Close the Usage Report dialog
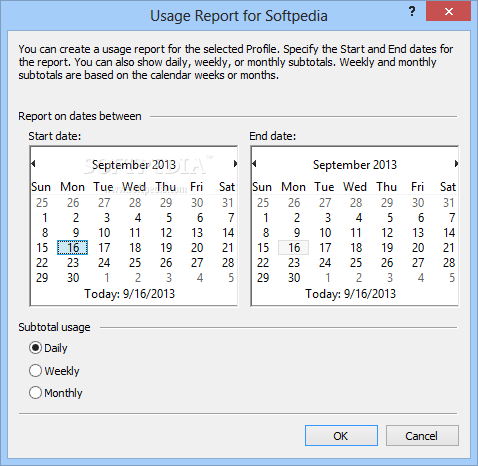Screen dimensions: 478x466 pyautogui.click(x=448, y=12)
